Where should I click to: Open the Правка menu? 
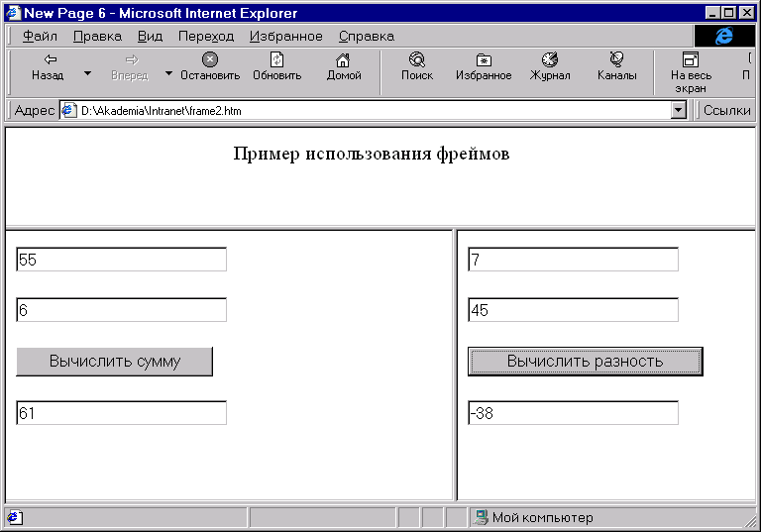click(97, 37)
